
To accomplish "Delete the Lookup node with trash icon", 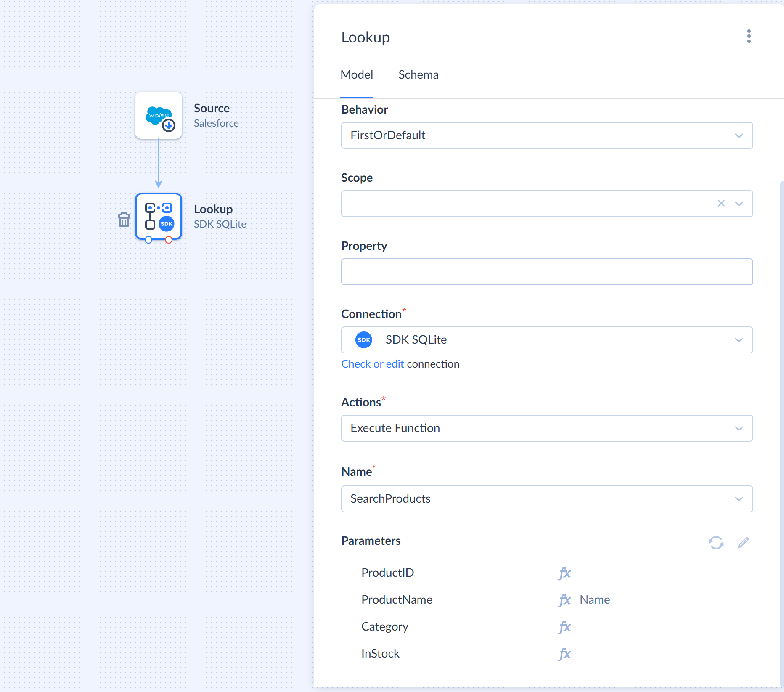I will point(124,220).
